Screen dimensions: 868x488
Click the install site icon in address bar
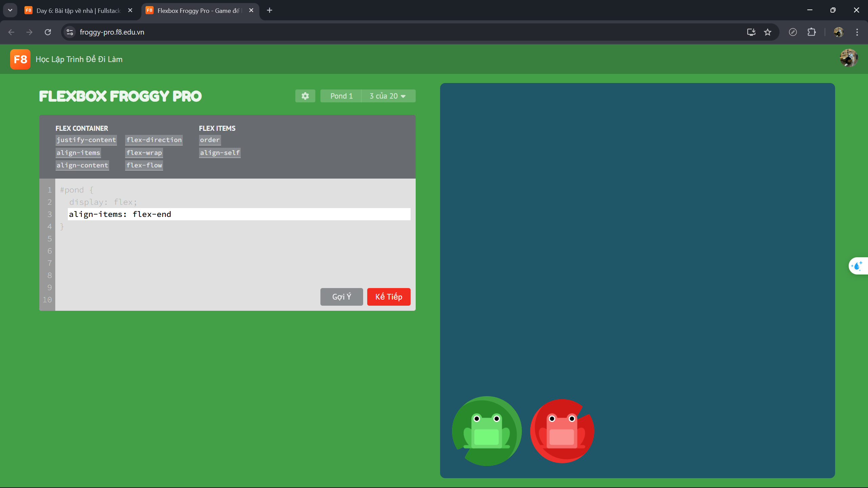(x=751, y=32)
